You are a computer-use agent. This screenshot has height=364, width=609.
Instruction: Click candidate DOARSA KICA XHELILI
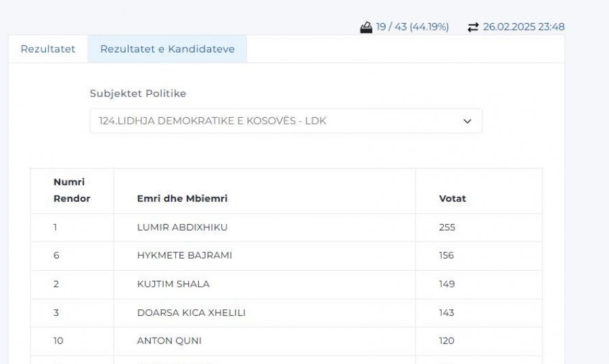pyautogui.click(x=191, y=313)
